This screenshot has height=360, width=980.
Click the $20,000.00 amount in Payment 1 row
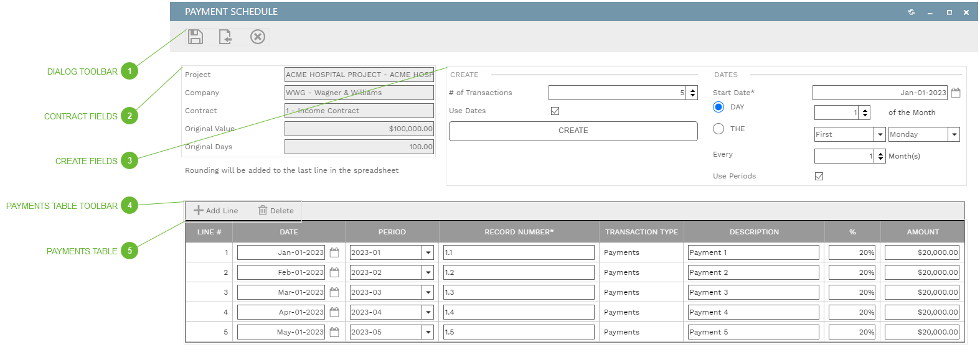[922, 252]
